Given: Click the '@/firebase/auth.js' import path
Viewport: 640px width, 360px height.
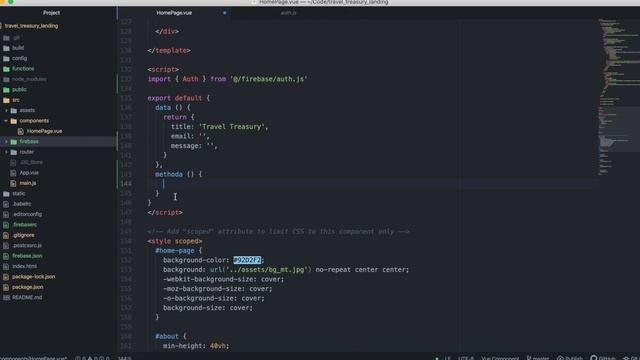Looking at the screenshot, I should [x=269, y=79].
